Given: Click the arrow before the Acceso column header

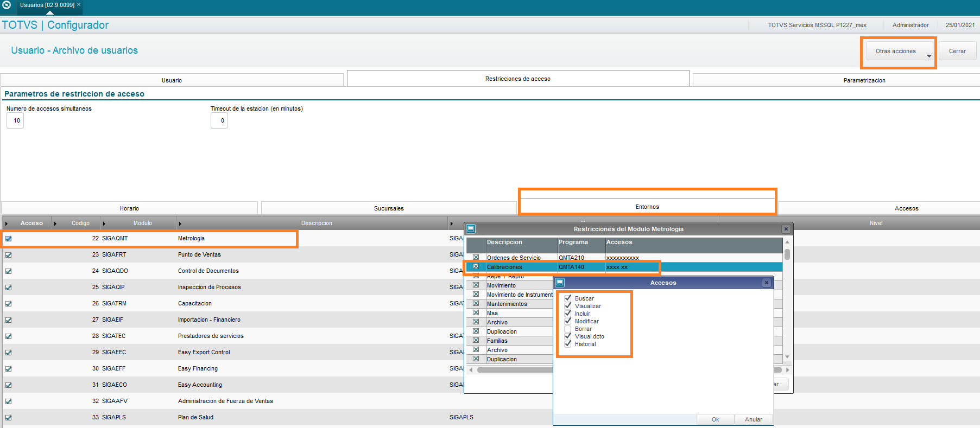Looking at the screenshot, I should pyautogui.click(x=7, y=223).
